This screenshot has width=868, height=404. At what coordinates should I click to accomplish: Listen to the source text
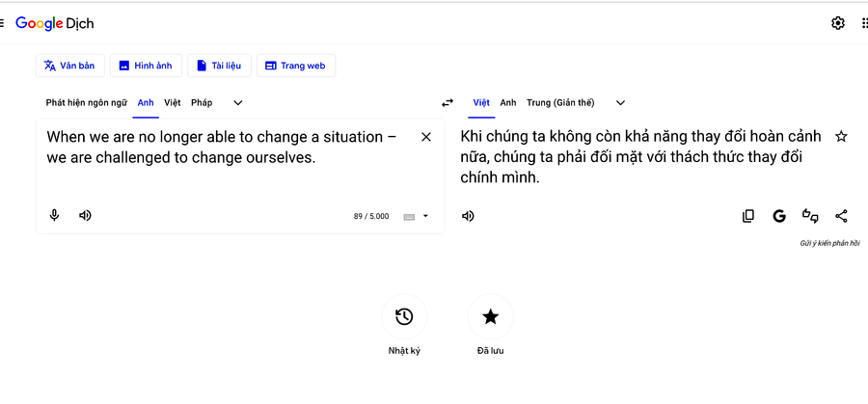(x=85, y=215)
